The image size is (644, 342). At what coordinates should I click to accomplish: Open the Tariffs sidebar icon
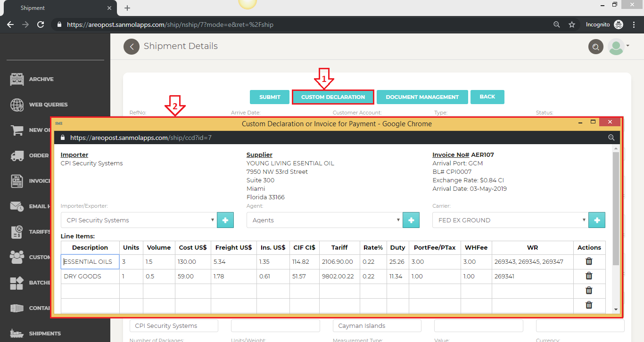point(17,232)
